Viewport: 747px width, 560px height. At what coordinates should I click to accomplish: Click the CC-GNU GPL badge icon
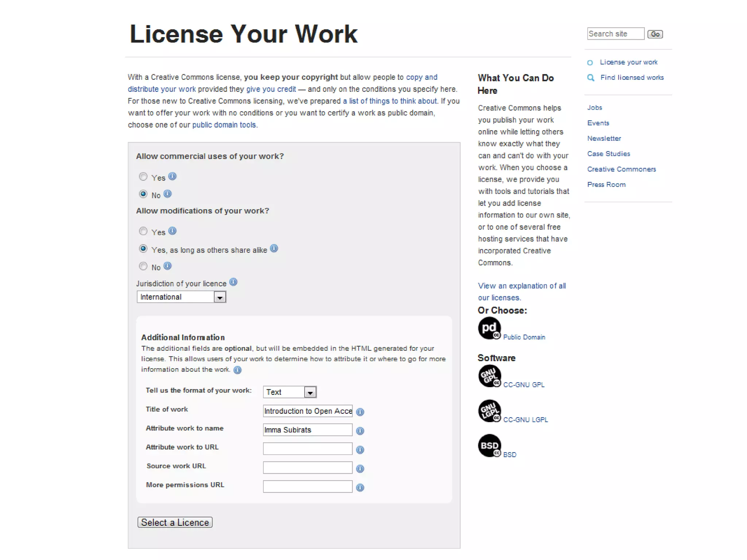click(489, 376)
